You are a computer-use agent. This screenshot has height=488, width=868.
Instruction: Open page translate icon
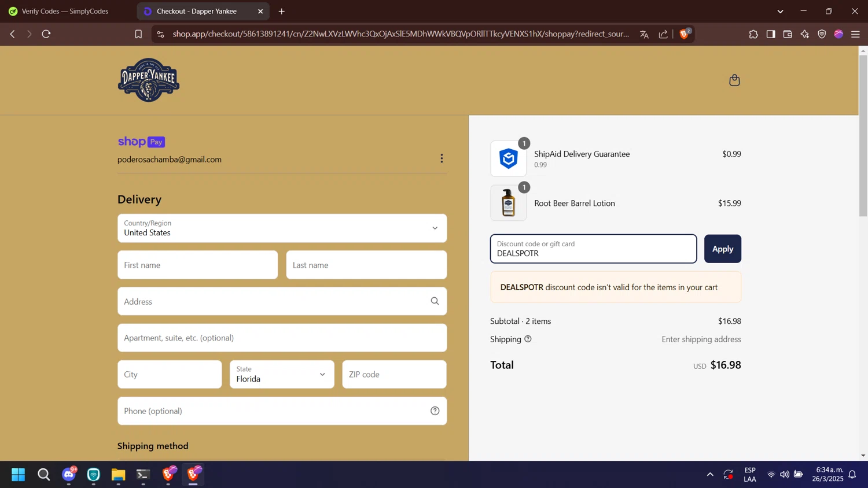(644, 34)
